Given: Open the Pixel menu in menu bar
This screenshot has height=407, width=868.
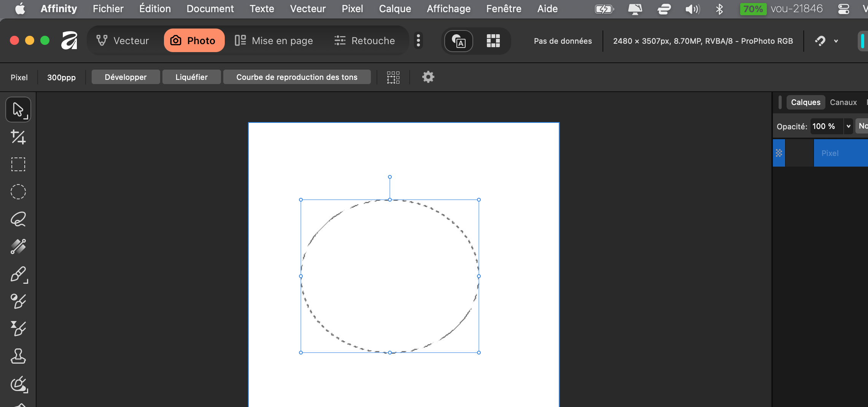Looking at the screenshot, I should (x=352, y=9).
